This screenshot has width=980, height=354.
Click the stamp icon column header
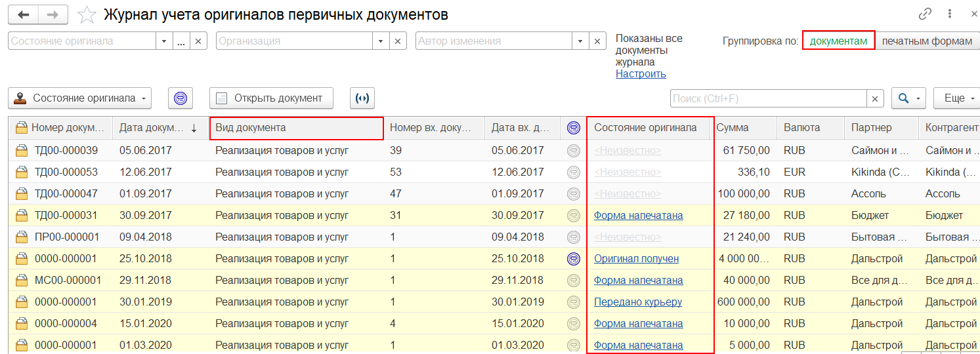(x=574, y=128)
